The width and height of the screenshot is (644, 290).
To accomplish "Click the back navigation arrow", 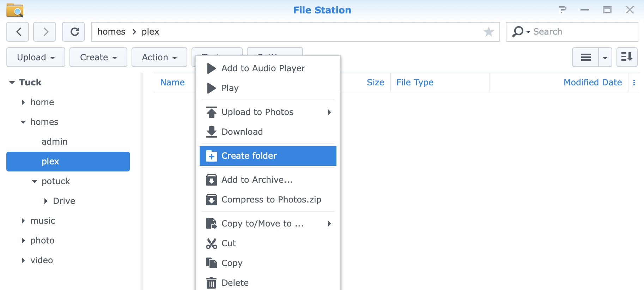I will point(18,32).
